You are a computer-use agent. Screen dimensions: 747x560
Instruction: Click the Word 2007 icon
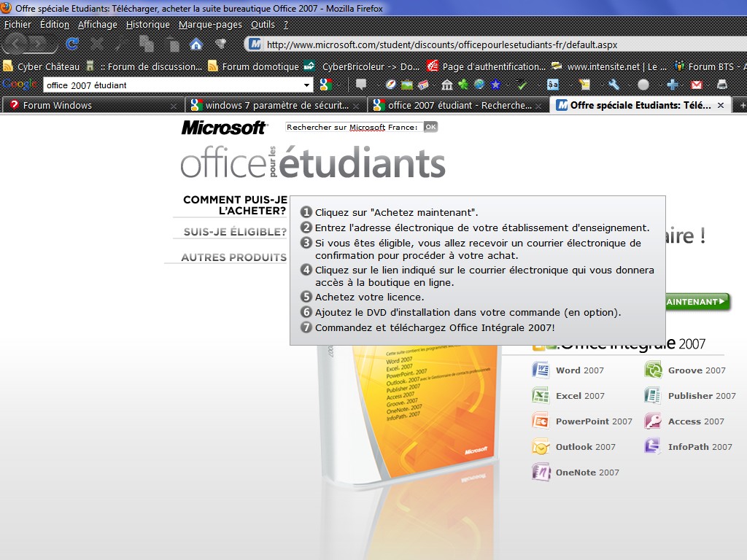click(541, 370)
